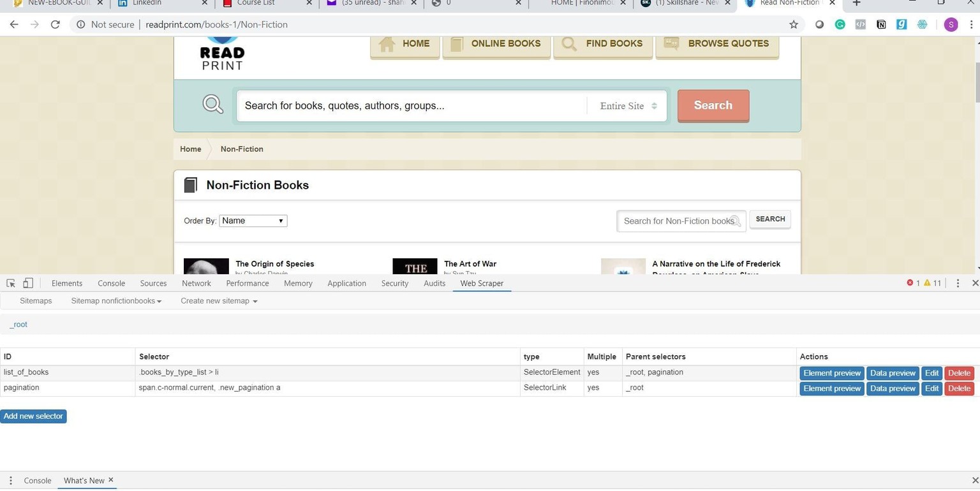Delete the pagination selector
Screen dimensions: 980x491
click(959, 388)
